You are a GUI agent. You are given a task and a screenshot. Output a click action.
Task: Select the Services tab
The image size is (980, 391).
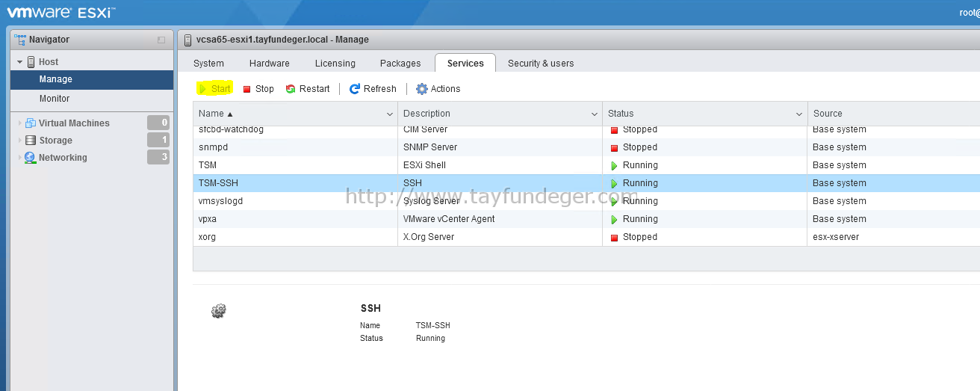coord(465,64)
